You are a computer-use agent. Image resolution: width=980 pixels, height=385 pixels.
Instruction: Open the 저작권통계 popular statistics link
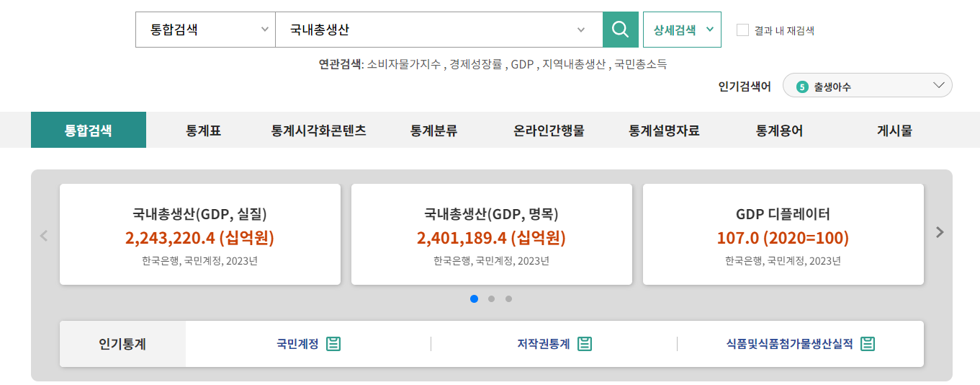[544, 344]
